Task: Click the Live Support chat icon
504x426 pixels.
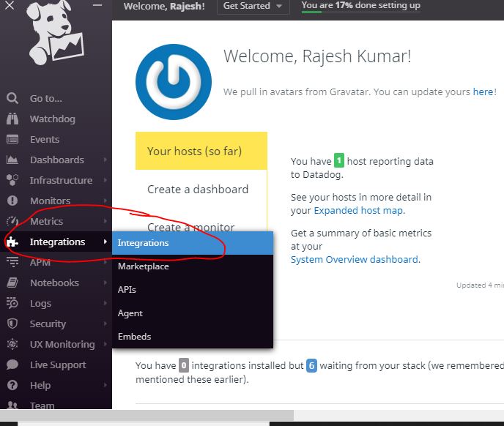Action: pyautogui.click(x=12, y=365)
